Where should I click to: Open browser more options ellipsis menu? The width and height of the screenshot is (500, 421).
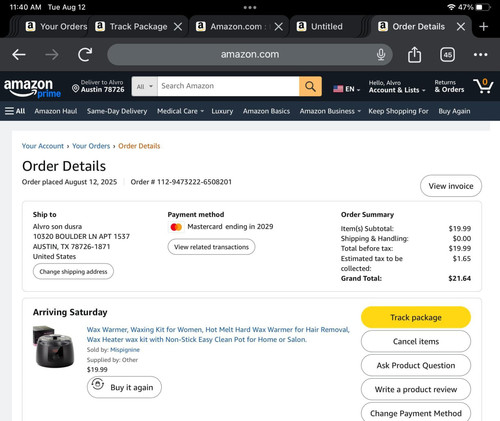(x=480, y=54)
